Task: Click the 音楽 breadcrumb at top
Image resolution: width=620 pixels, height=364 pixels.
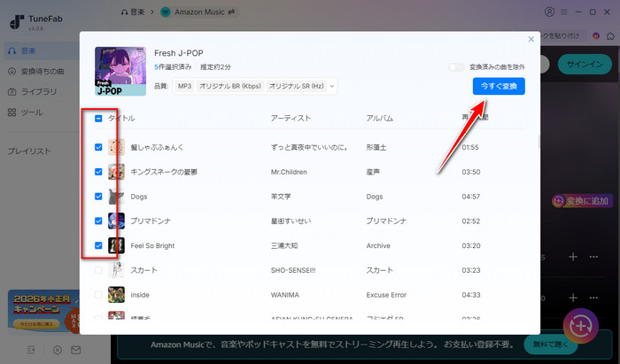Action: click(133, 12)
